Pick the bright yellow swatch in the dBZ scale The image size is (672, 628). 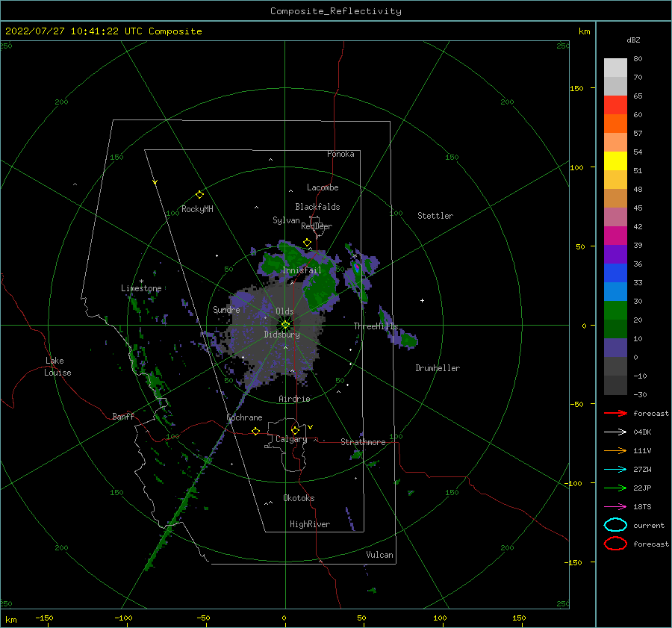pos(615,161)
